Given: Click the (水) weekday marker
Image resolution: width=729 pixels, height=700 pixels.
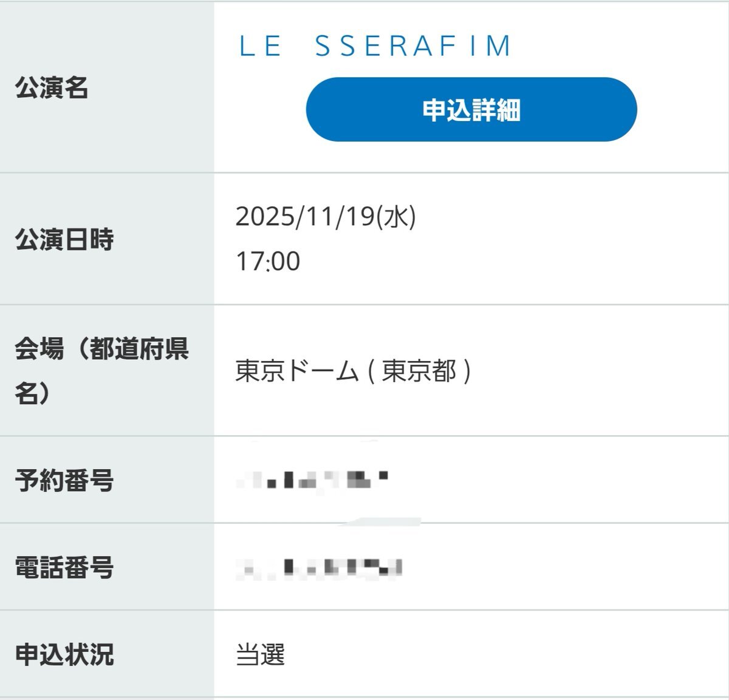Looking at the screenshot, I should click(x=397, y=217).
